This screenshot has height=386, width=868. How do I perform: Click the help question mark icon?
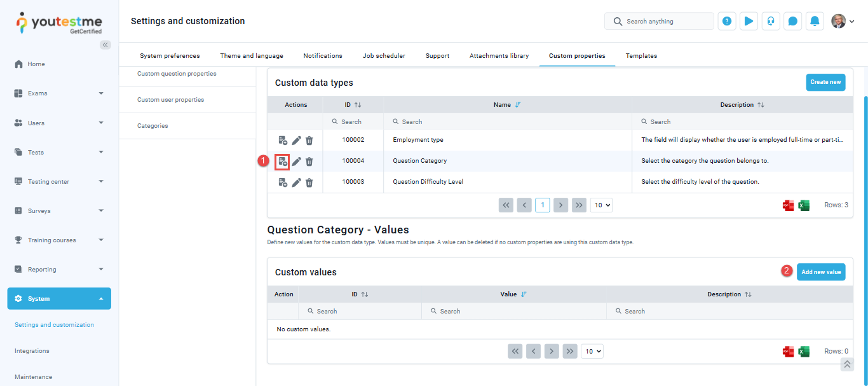point(727,22)
